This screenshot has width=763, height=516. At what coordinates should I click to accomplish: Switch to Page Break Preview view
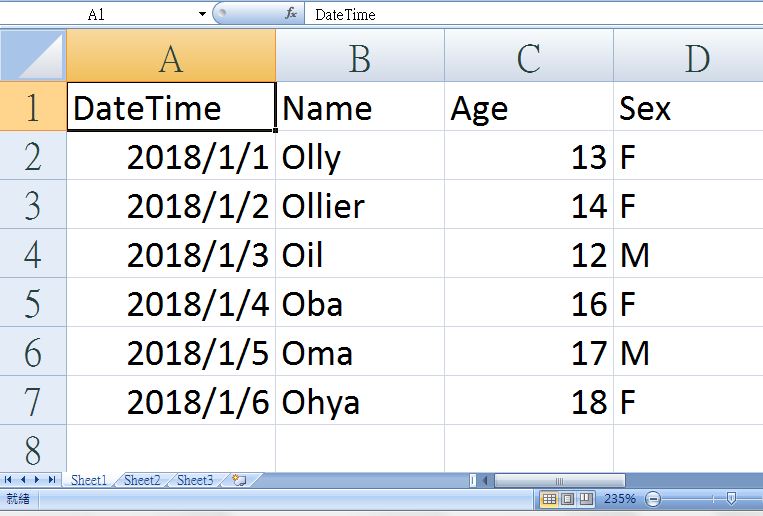586,498
